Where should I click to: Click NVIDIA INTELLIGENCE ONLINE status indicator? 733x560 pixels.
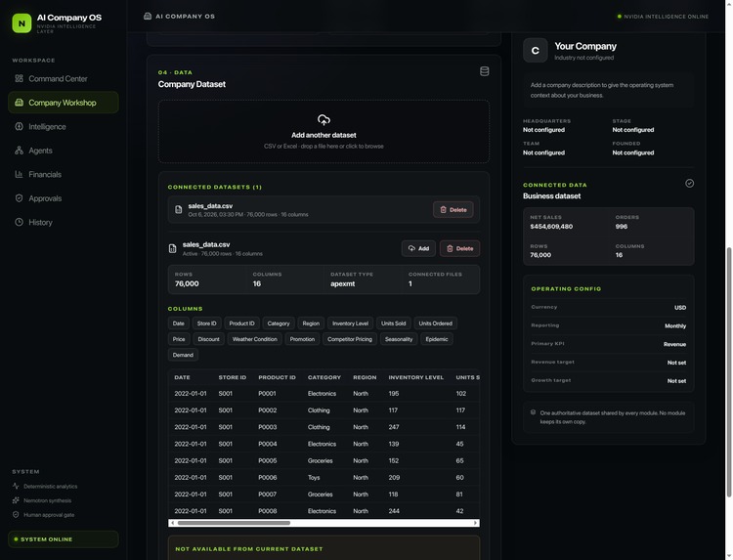[663, 17]
